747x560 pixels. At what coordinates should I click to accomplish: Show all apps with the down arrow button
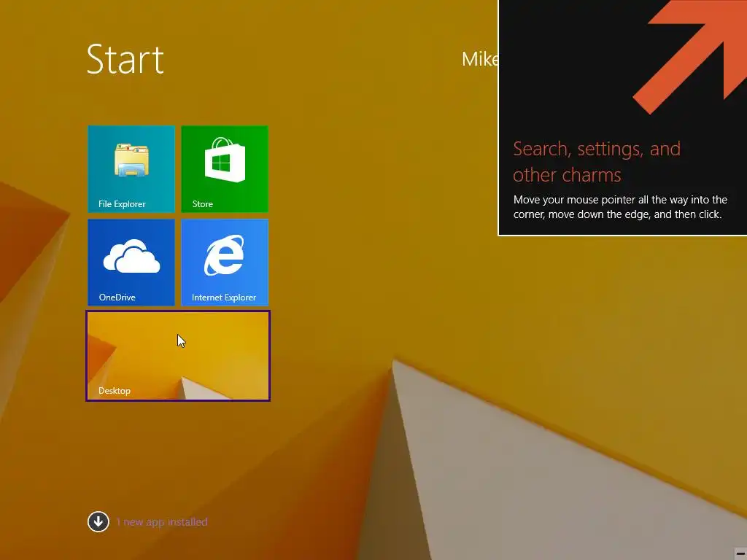tap(98, 521)
